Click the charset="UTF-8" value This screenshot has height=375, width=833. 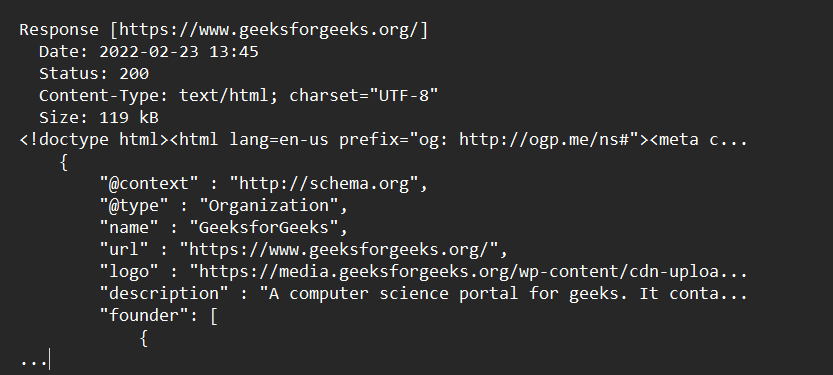click(x=364, y=96)
